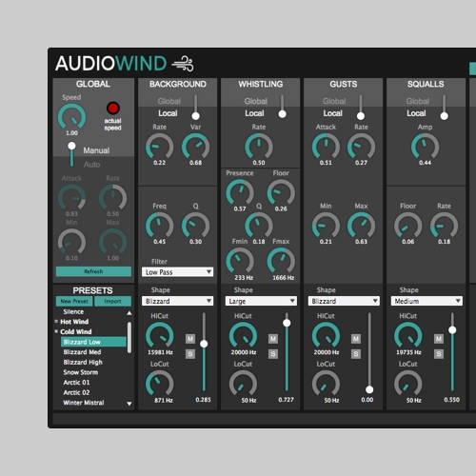This screenshot has height=476, width=476.
Task: Click the Global Speed knob
Action: click(x=71, y=117)
